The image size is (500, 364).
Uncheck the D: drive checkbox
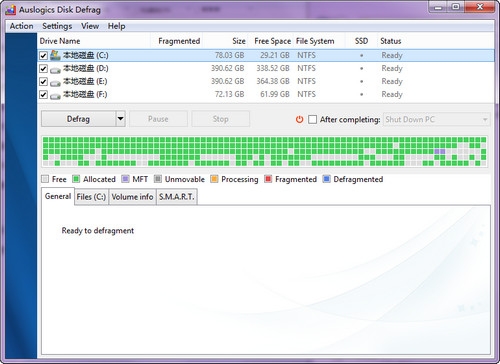(43, 69)
